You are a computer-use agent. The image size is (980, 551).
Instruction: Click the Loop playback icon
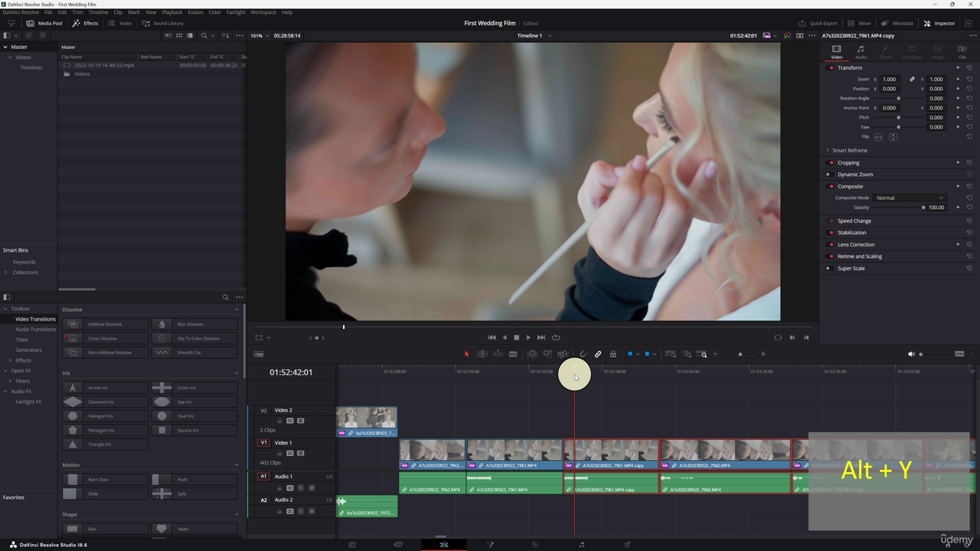coord(556,337)
